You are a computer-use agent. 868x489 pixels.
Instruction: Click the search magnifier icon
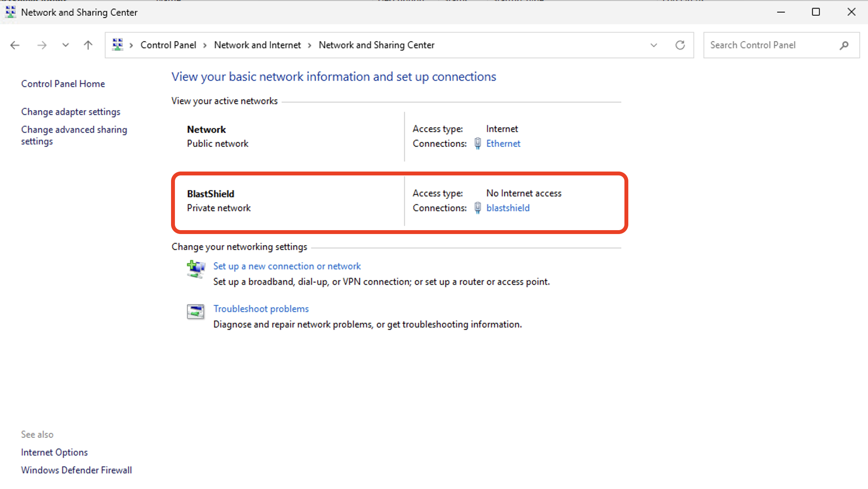pyautogui.click(x=844, y=45)
